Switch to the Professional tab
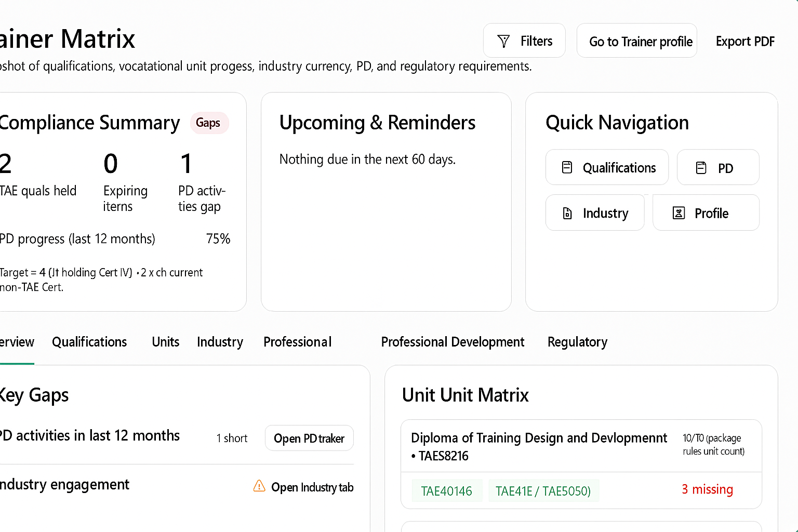This screenshot has height=532, width=798. pos(297,342)
